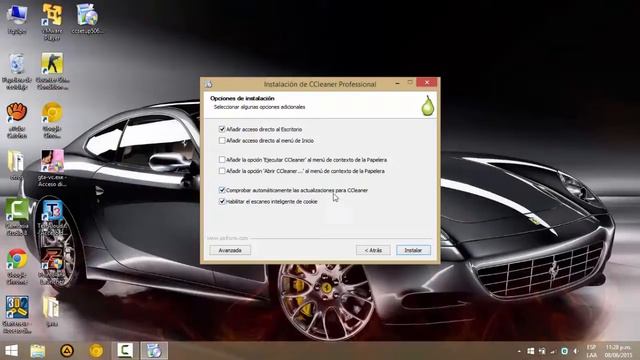
Task: Open the Camtasia Studio desktop shortcut
Action: tap(17, 218)
